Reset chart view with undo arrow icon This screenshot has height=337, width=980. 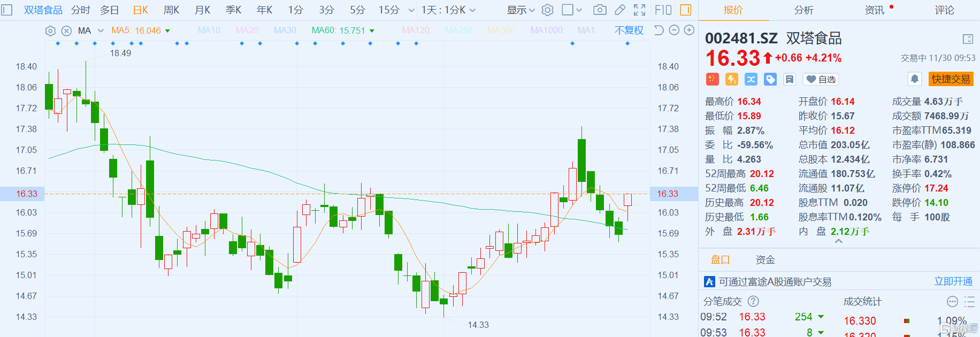click(659, 30)
